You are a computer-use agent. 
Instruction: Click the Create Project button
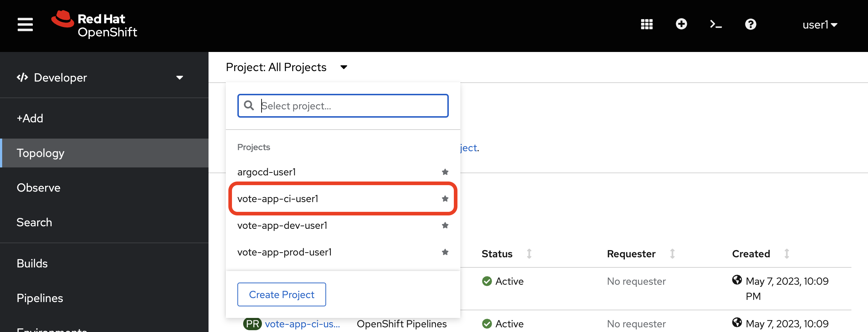[x=281, y=294]
